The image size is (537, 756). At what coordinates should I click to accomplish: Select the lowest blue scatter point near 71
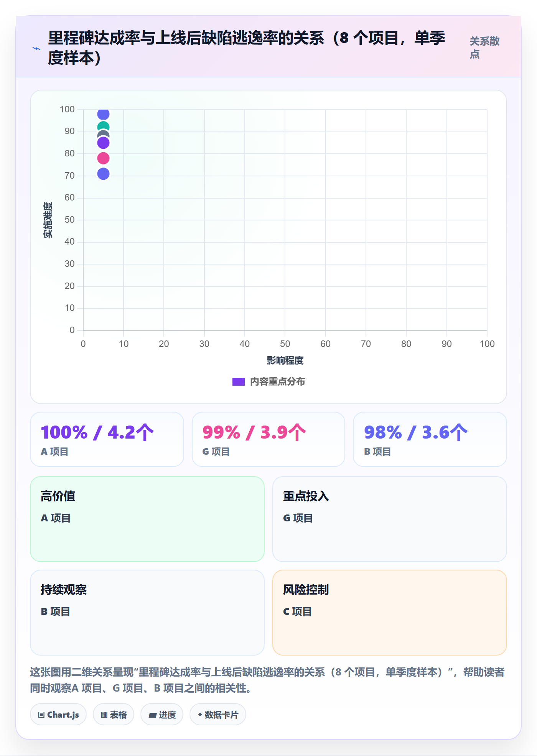(x=103, y=174)
